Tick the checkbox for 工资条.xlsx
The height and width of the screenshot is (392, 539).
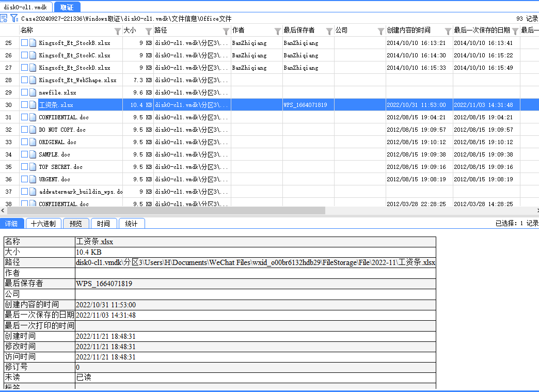tap(24, 105)
